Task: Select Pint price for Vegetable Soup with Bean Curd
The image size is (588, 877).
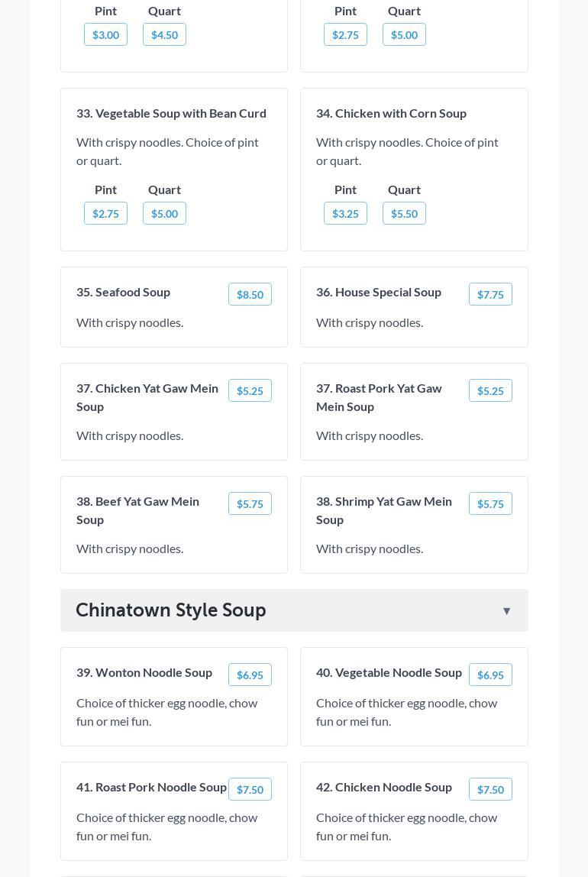Action: [x=105, y=214]
